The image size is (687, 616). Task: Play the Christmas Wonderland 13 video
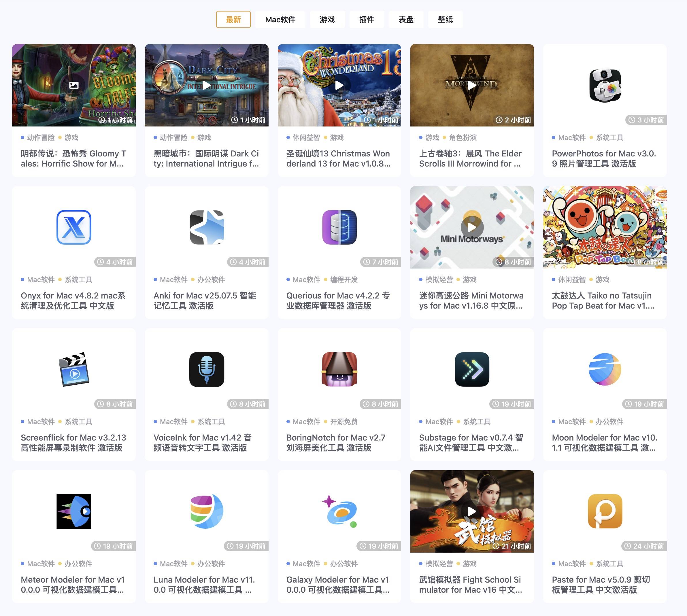coord(339,85)
